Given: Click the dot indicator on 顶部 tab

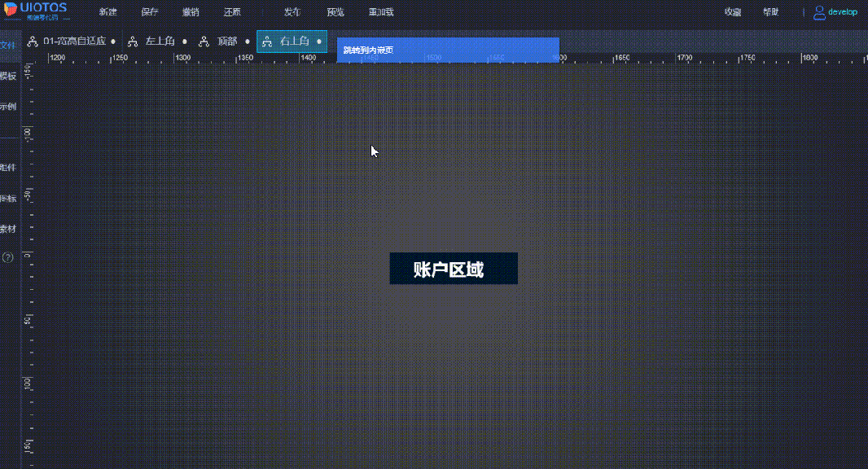Looking at the screenshot, I should (x=249, y=40).
